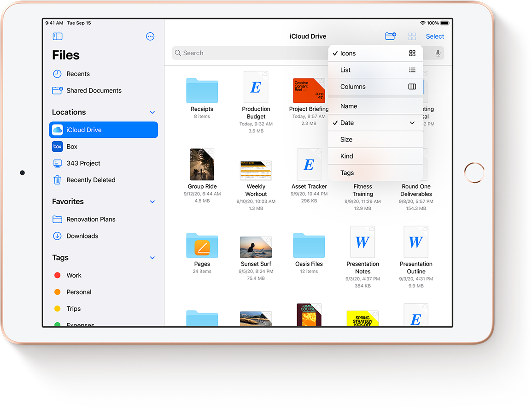
Task: Sort files by Size
Action: coord(375,139)
